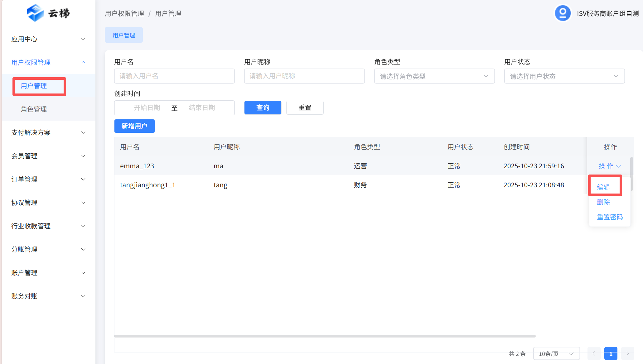Select 删除 in operation menu

[x=603, y=202]
